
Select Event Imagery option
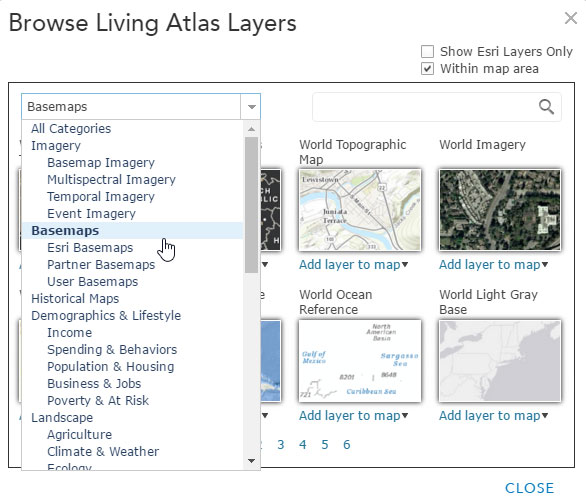[x=92, y=214]
